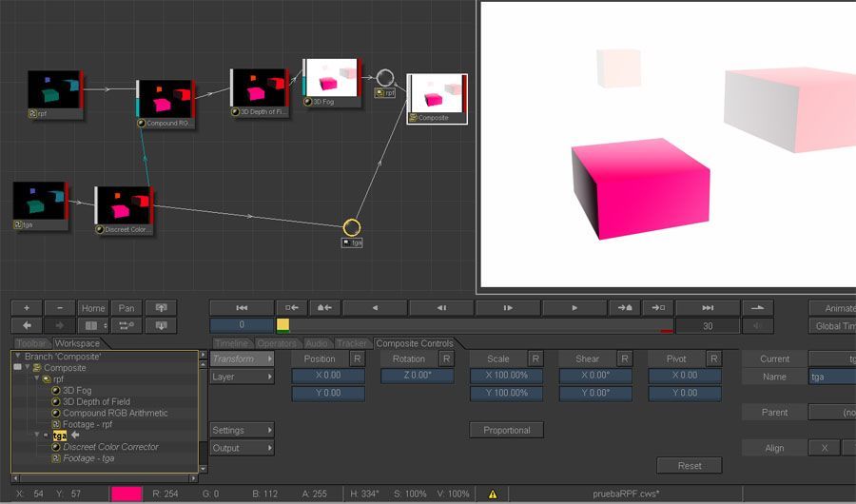Image resolution: width=856 pixels, height=504 pixels.
Task: Click the Rotation Z 0.00° field
Action: coord(418,375)
